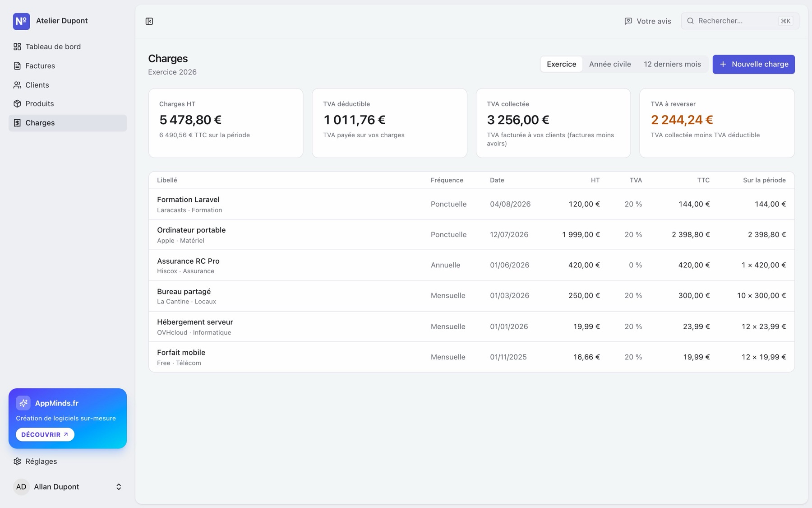Click the Votre avis speech bubble icon
812x508 pixels.
click(x=628, y=21)
